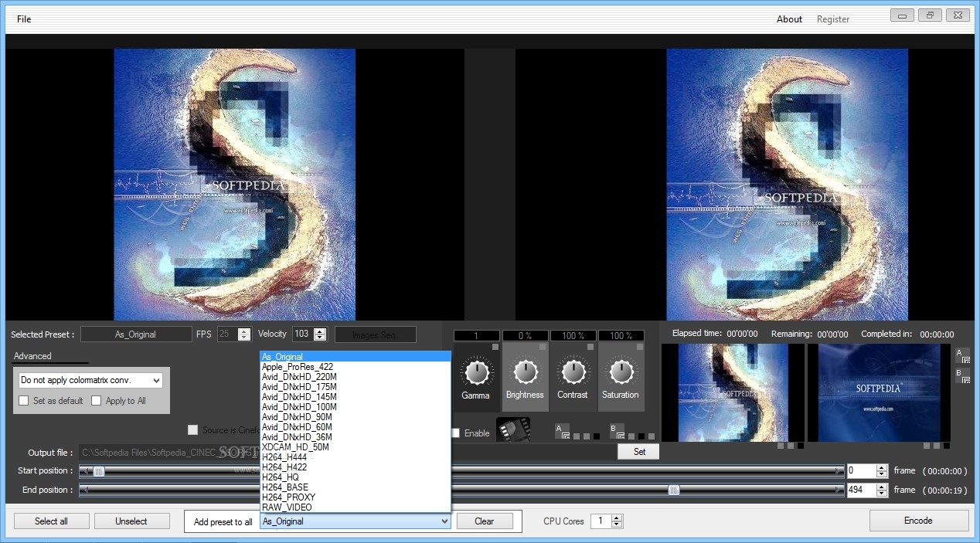
Task: Click the Brightness knob
Action: (x=525, y=372)
